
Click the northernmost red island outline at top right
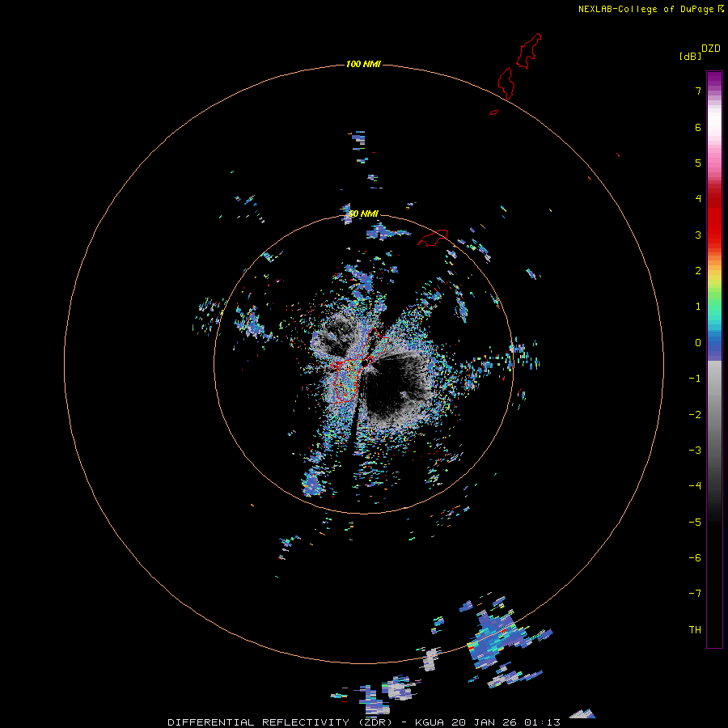(x=529, y=51)
